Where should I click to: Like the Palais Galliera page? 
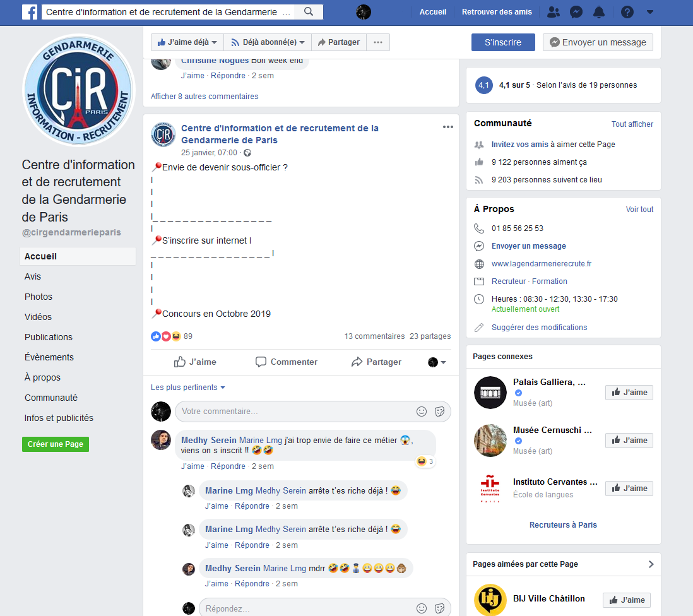click(x=629, y=393)
